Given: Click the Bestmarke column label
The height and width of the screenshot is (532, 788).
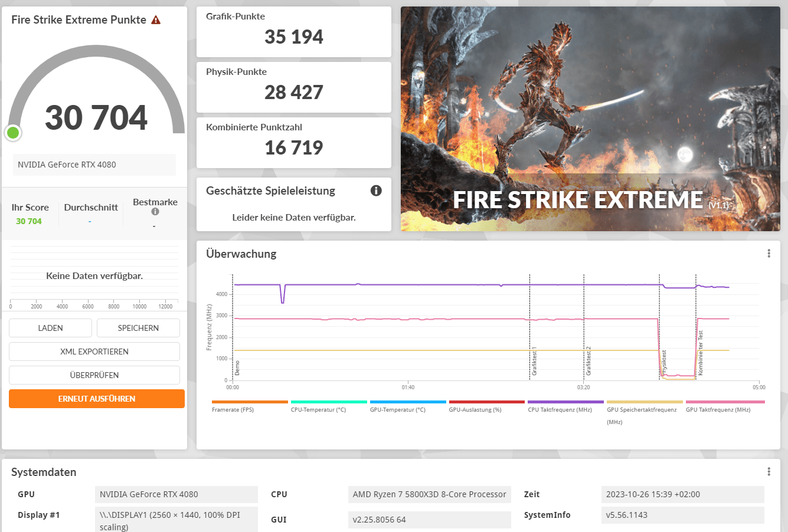Looking at the screenshot, I should [155, 202].
